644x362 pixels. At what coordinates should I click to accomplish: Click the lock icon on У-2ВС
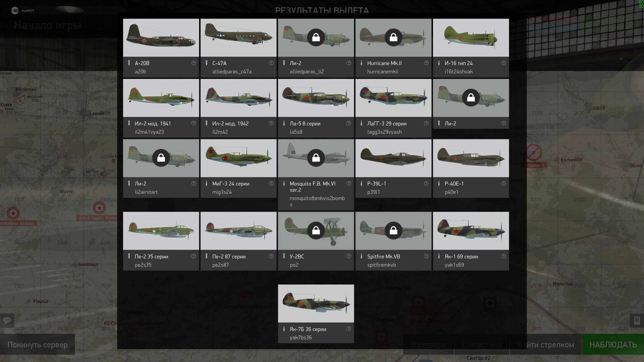[316, 231]
